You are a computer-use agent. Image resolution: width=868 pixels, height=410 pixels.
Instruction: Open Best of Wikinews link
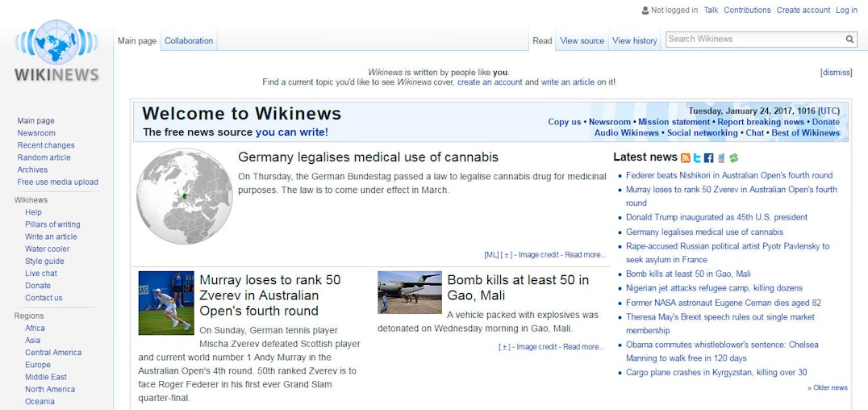point(805,133)
